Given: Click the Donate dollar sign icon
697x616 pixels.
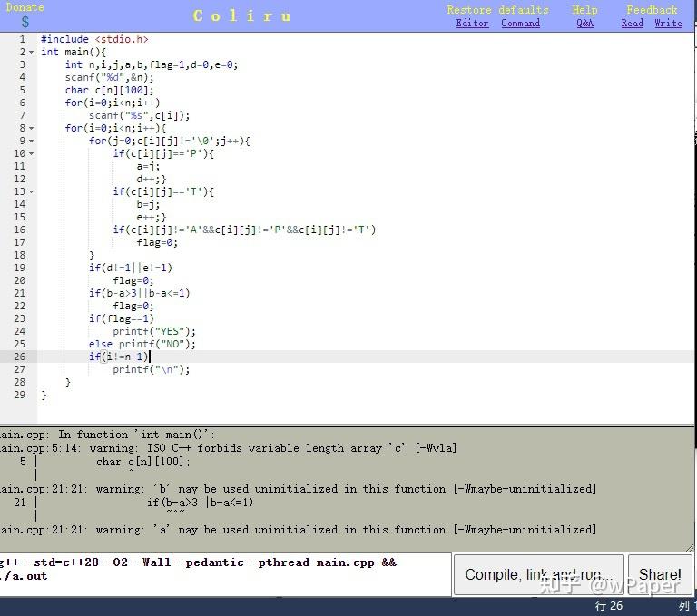Looking at the screenshot, I should (25, 22).
